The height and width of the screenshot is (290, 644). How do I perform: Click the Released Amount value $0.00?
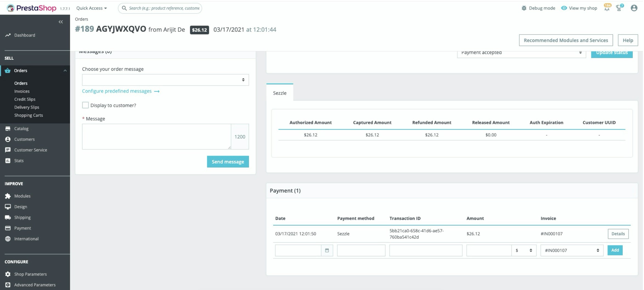click(x=491, y=135)
